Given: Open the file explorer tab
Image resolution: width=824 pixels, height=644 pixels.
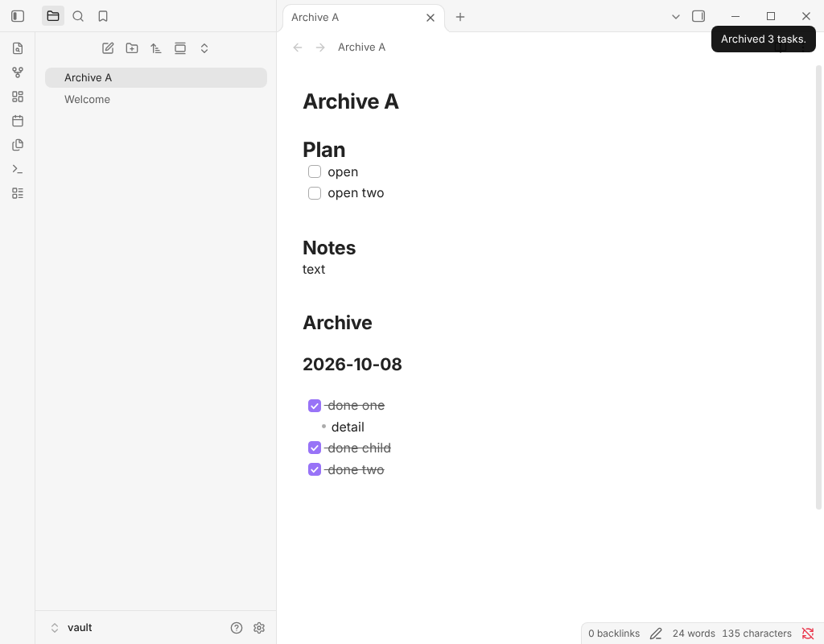Looking at the screenshot, I should 53,16.
